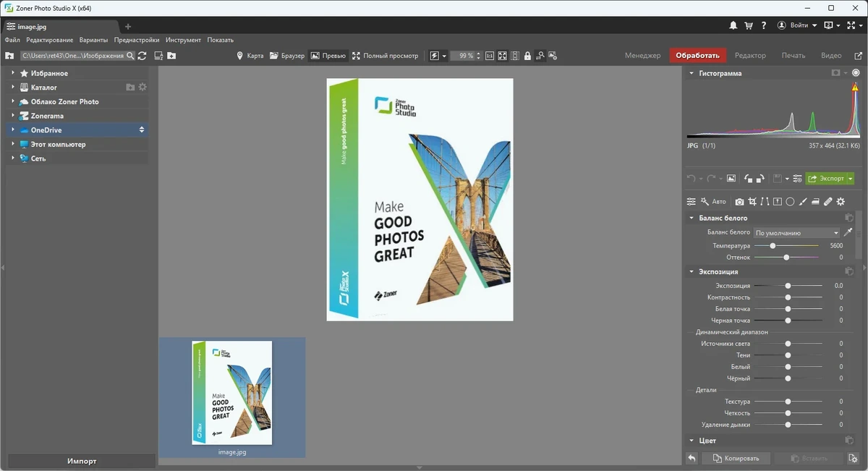Collapse the Экспозиция section
This screenshot has width=868, height=471.
(x=692, y=272)
